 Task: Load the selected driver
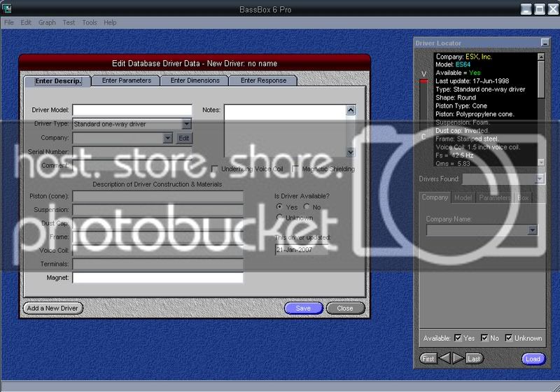[x=533, y=359]
